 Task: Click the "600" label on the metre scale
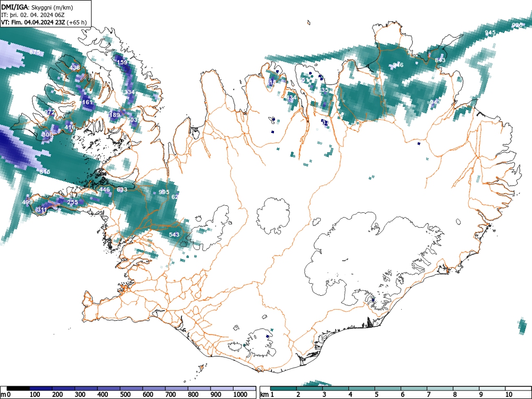[148, 395]
